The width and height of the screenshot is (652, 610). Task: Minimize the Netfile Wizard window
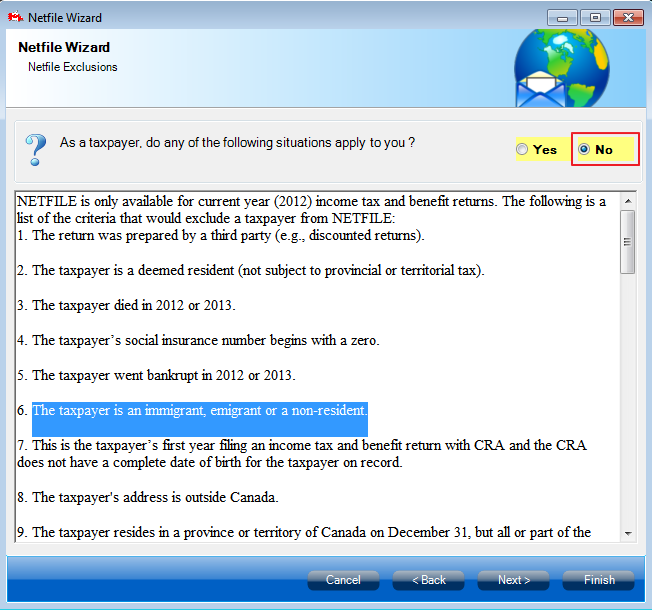pos(562,18)
